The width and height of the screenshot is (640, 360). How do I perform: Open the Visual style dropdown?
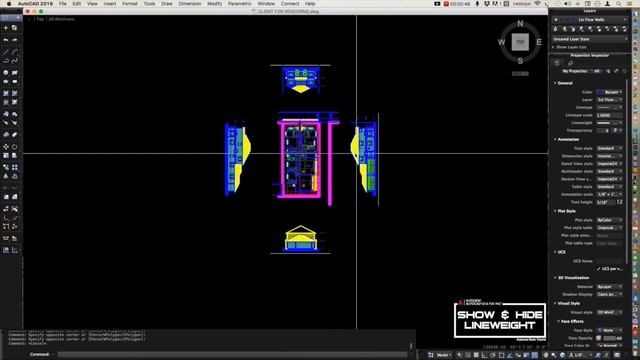pyautogui.click(x=609, y=312)
